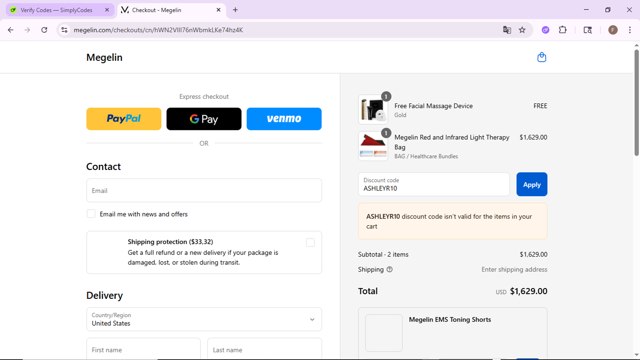The image size is (640, 360).
Task: Bookmark this page with the star icon
Action: click(x=522, y=30)
